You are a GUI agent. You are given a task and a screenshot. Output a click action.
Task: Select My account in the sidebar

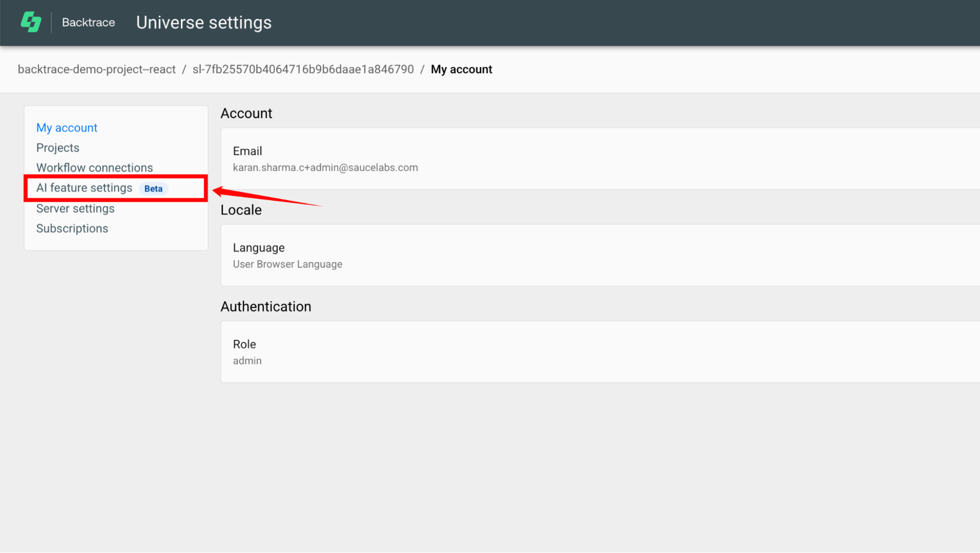pos(67,128)
